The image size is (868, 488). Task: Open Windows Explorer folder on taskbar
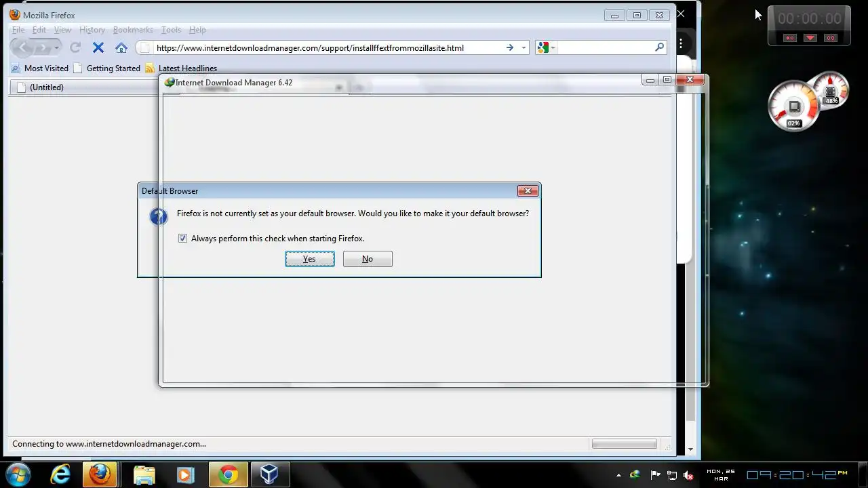point(144,474)
